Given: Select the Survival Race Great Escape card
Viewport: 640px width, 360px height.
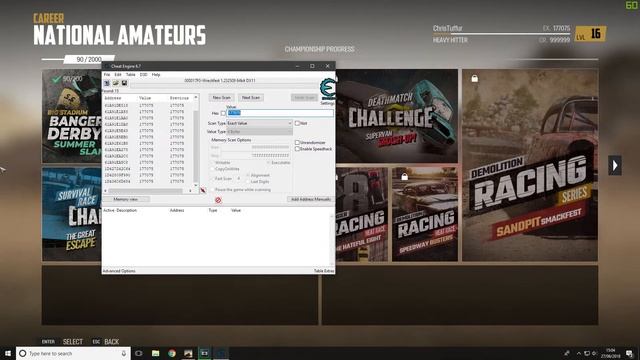Looking at the screenshot, I should (x=72, y=214).
